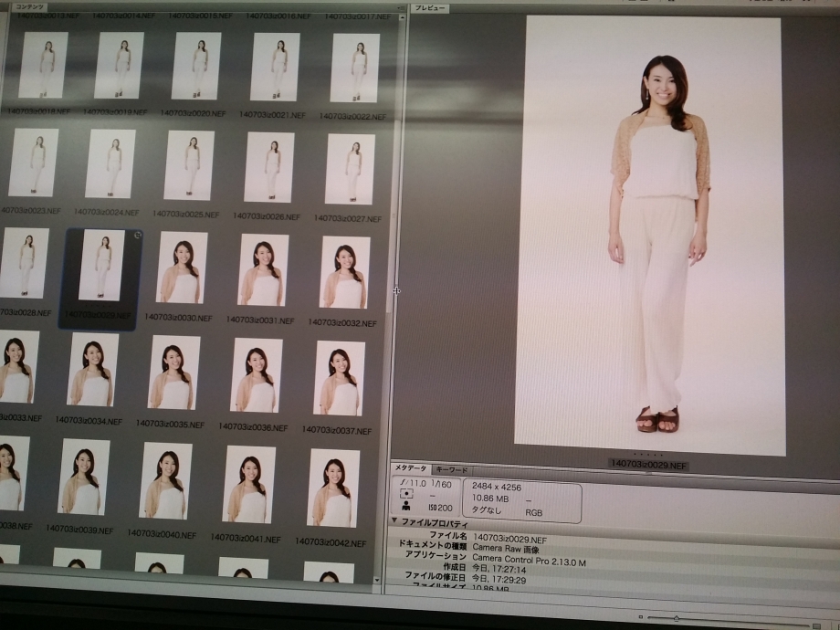This screenshot has width=840, height=630.
Task: Collapse the ファイルプロパティ section
Action: (394, 520)
